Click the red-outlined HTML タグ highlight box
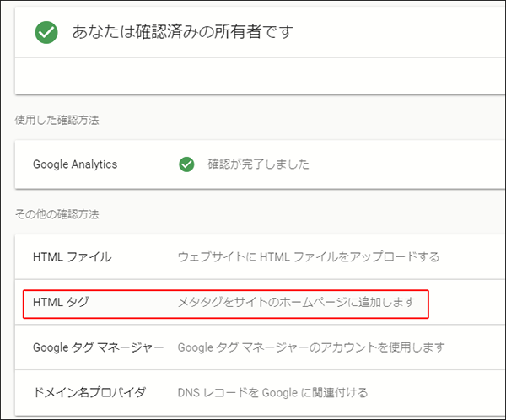The image size is (506, 420). [x=225, y=304]
